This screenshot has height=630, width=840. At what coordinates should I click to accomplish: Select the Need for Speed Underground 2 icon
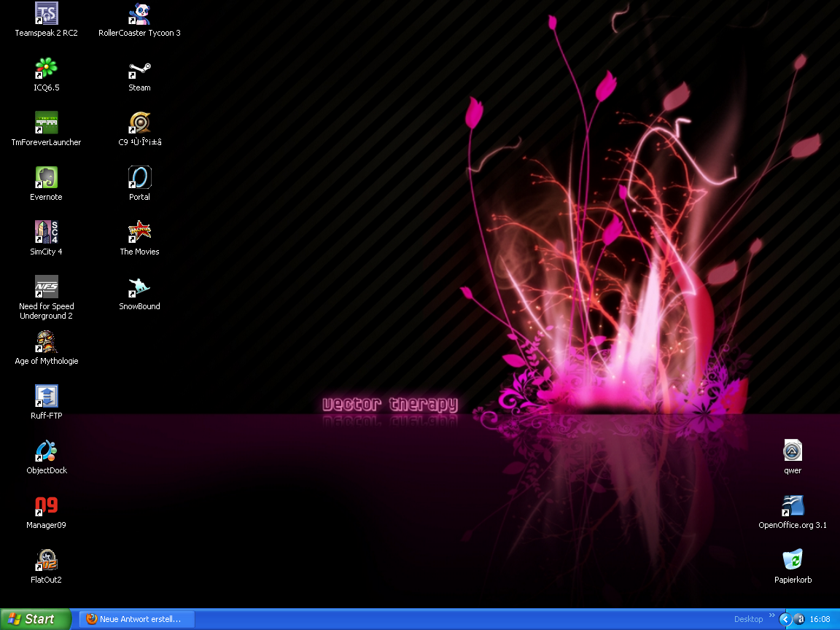pyautogui.click(x=46, y=287)
